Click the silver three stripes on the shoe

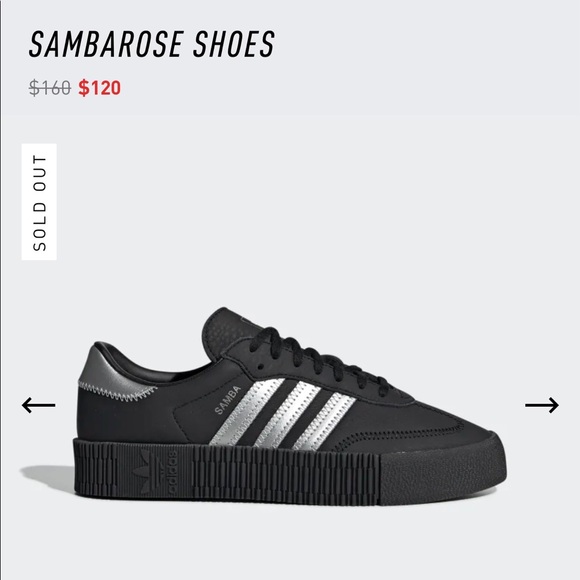[x=283, y=414]
